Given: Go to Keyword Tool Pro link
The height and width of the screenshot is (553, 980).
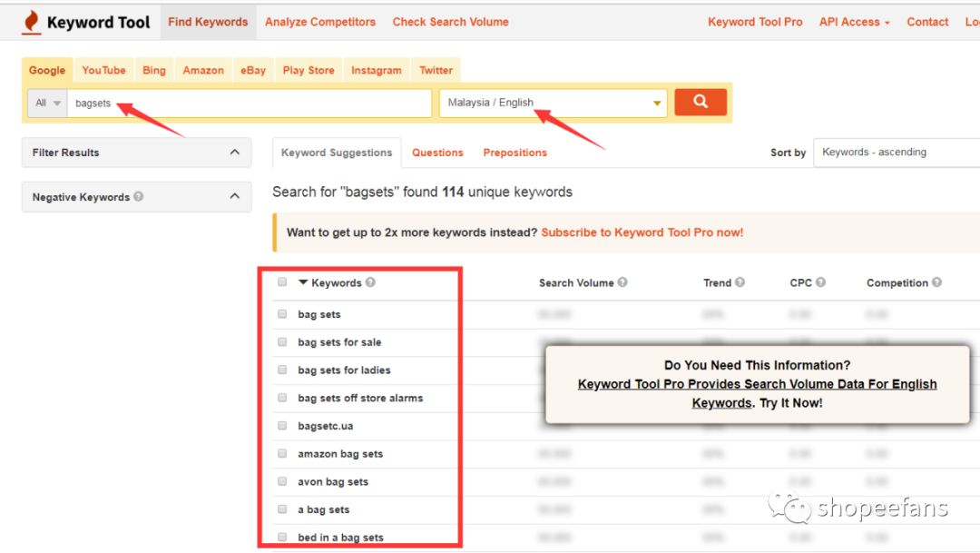Looking at the screenshot, I should (755, 22).
